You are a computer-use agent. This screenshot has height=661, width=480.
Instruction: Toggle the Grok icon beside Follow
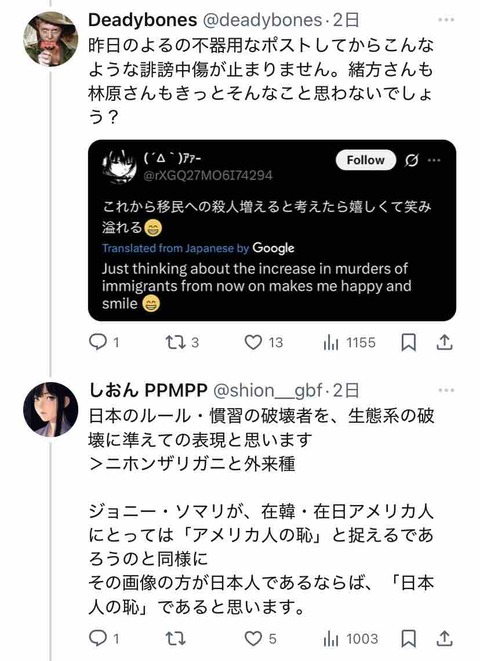[411, 160]
